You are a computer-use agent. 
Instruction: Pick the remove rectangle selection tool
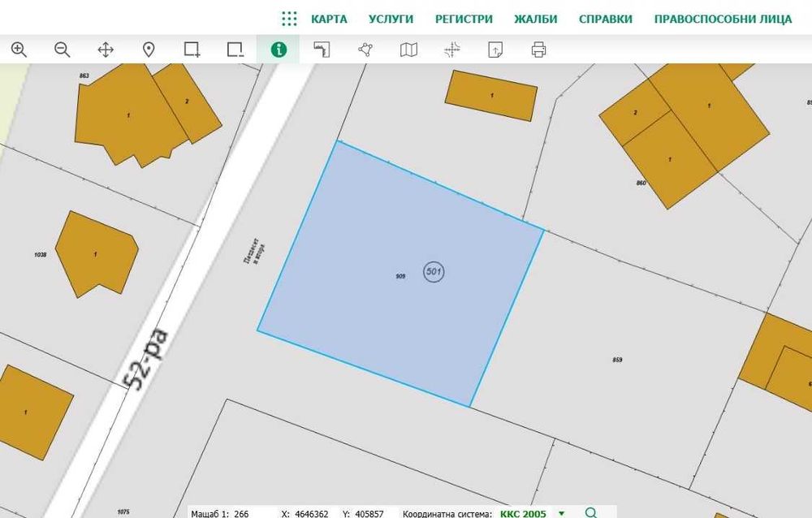point(235,50)
